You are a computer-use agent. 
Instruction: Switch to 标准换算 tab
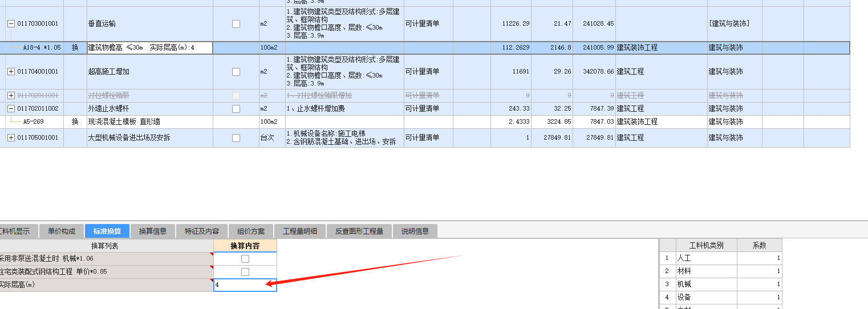107,231
